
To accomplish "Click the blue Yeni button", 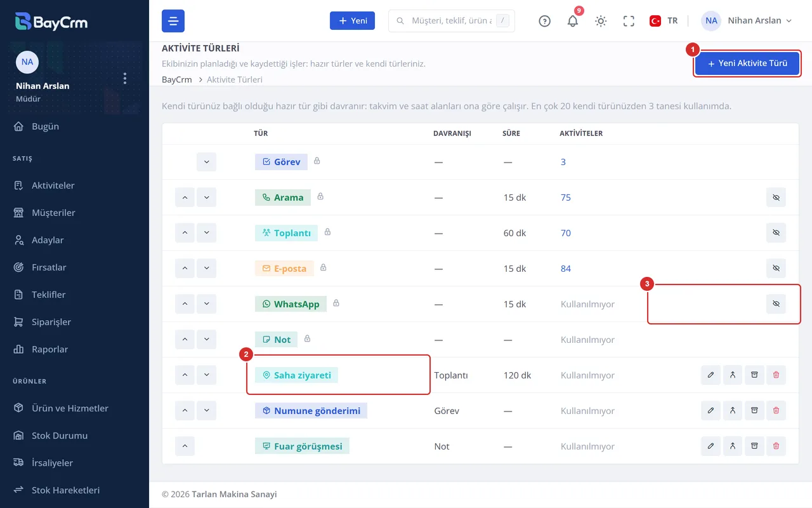I will 353,21.
